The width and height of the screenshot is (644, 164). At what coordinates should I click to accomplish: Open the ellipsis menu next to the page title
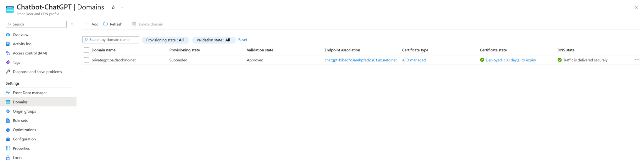click(123, 7)
